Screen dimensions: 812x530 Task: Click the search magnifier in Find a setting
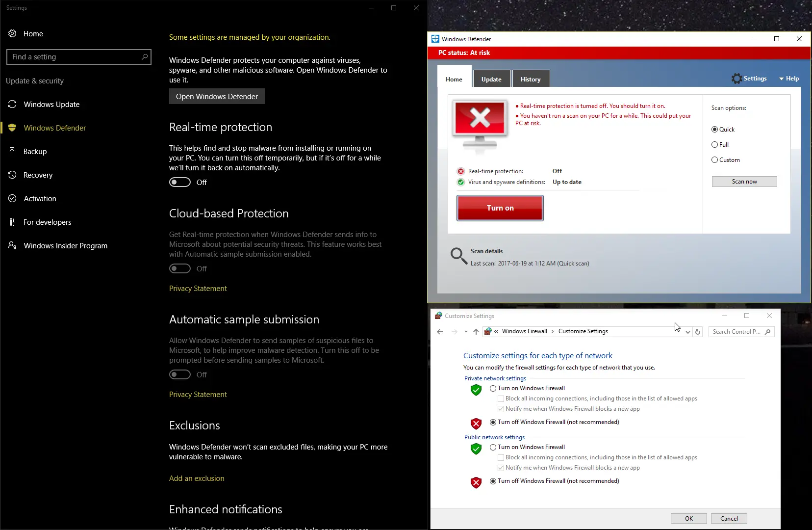point(144,57)
